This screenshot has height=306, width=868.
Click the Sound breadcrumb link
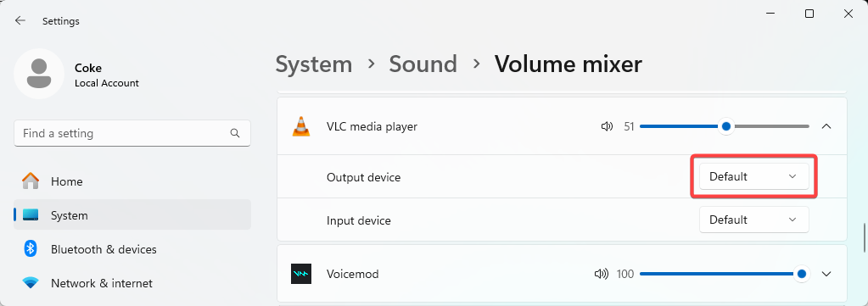click(423, 64)
